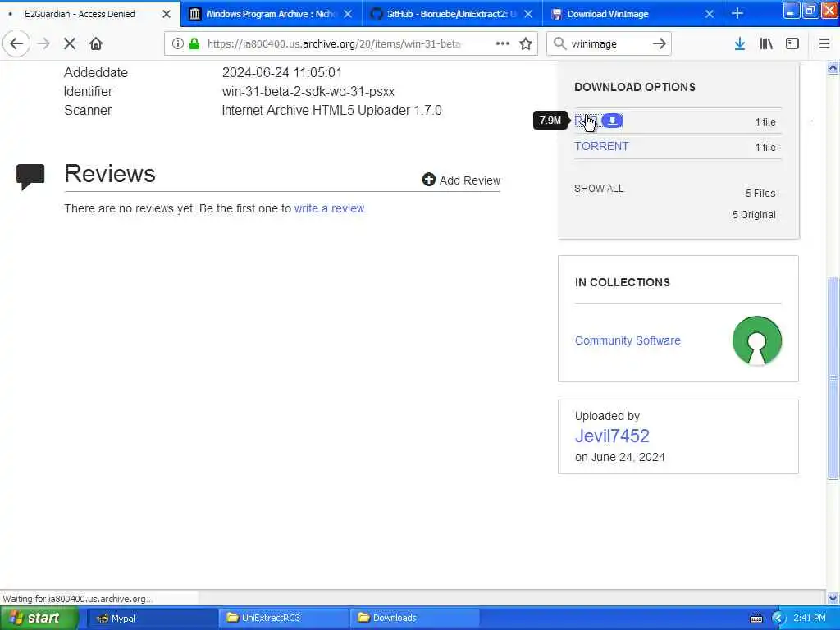Toggle the sidebar view icon

[792, 43]
